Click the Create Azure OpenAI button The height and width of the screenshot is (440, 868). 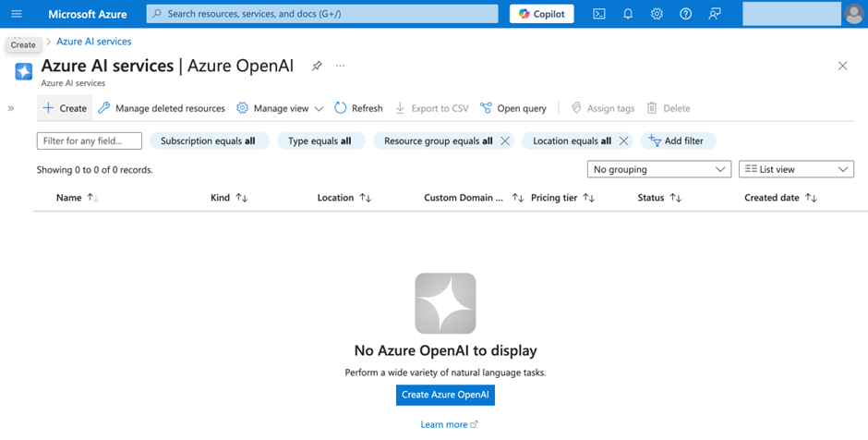pyautogui.click(x=445, y=395)
